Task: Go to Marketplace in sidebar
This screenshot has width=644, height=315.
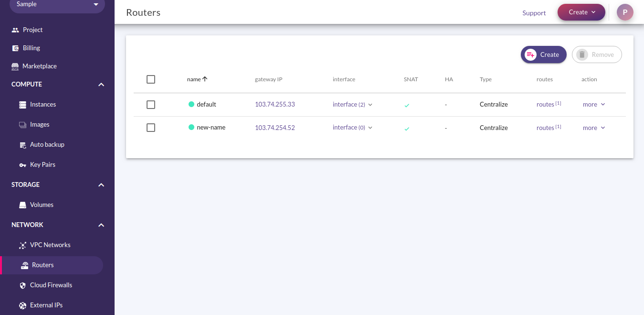Action: pos(40,66)
